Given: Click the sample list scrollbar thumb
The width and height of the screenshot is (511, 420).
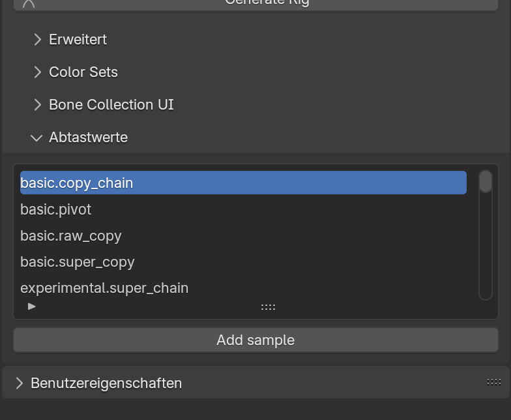Looking at the screenshot, I should pos(485,182).
